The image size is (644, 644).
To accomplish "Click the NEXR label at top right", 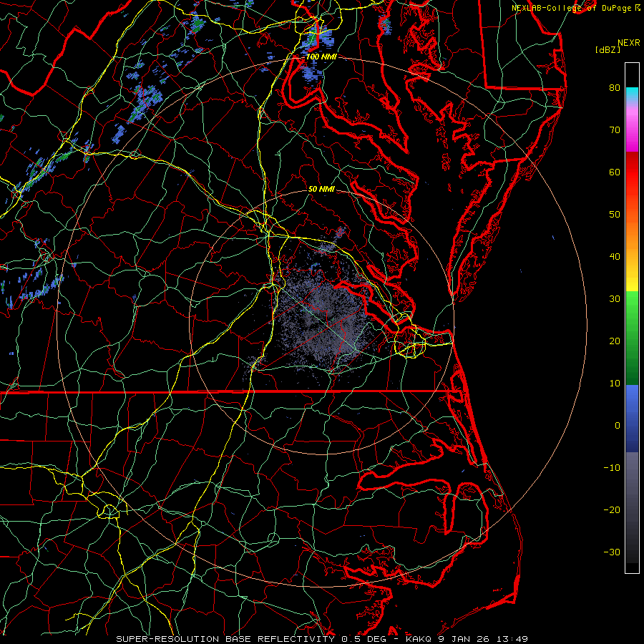I will [629, 43].
